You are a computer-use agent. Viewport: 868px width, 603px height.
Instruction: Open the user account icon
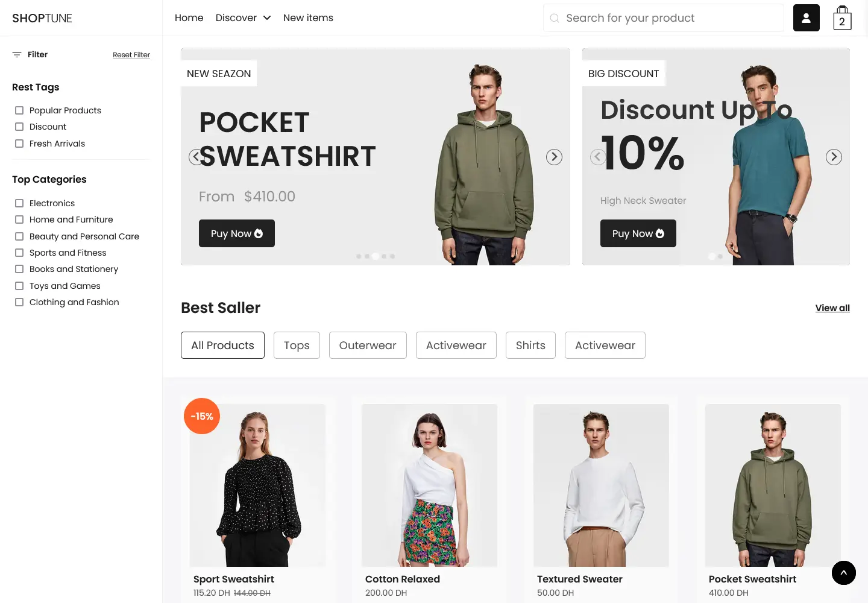click(806, 18)
